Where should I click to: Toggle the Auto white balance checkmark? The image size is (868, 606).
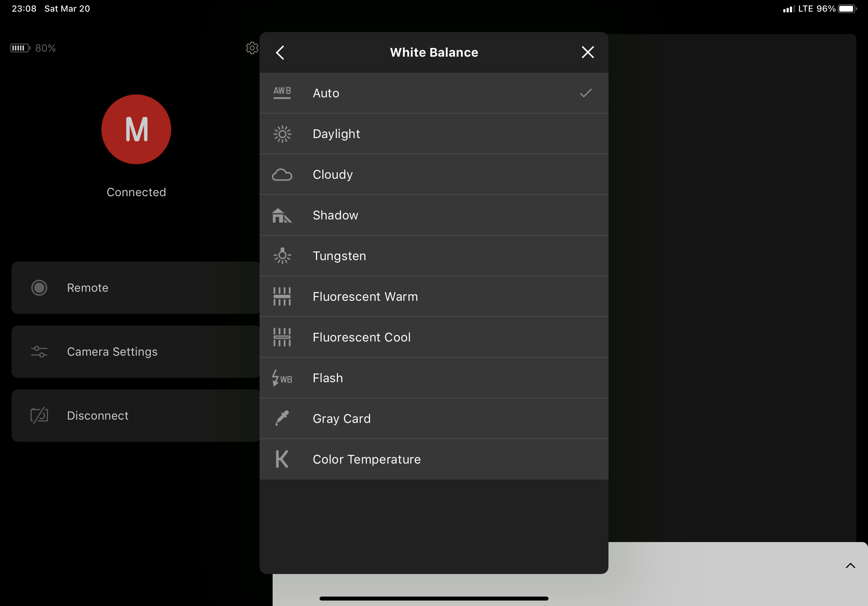click(x=586, y=93)
